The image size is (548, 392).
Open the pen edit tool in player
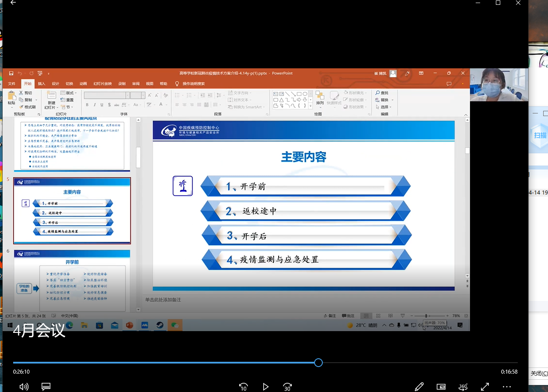pyautogui.click(x=419, y=386)
